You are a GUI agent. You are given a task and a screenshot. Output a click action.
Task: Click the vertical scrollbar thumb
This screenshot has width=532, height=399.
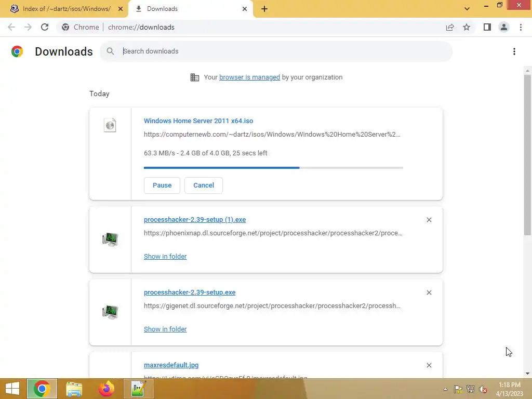click(x=527, y=155)
